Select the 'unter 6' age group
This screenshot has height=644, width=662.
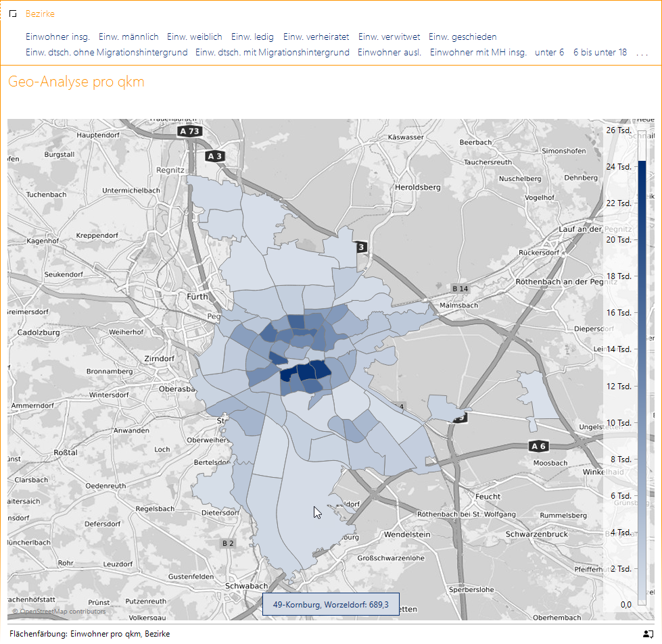tap(549, 53)
